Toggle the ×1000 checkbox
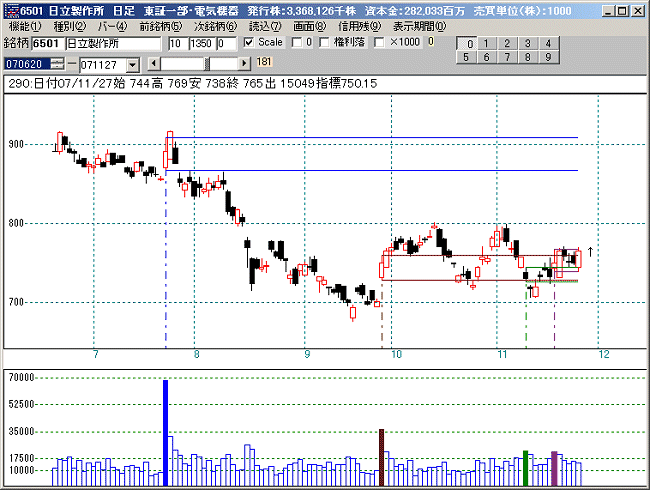650x490 pixels. point(380,44)
